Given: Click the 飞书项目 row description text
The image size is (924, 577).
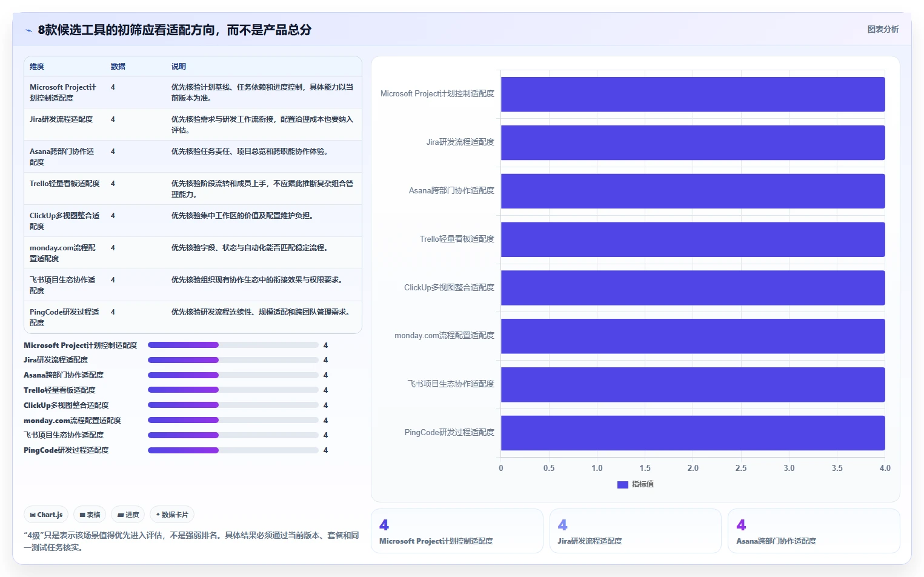Looking at the screenshot, I should [258, 280].
